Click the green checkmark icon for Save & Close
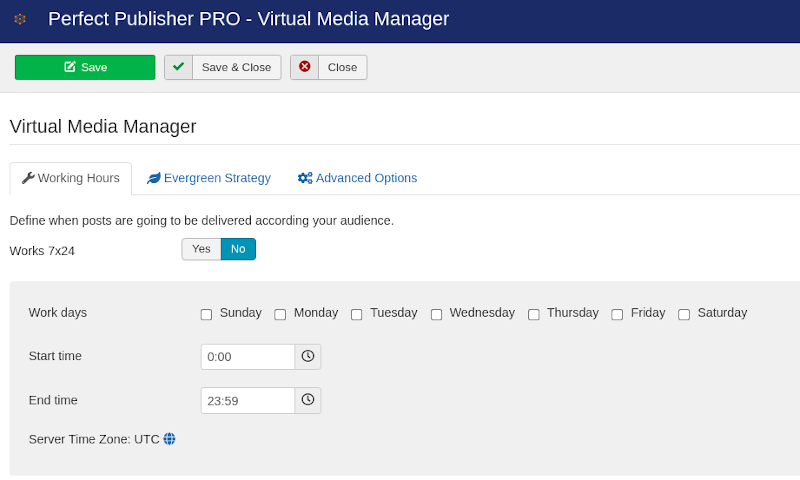 [179, 67]
